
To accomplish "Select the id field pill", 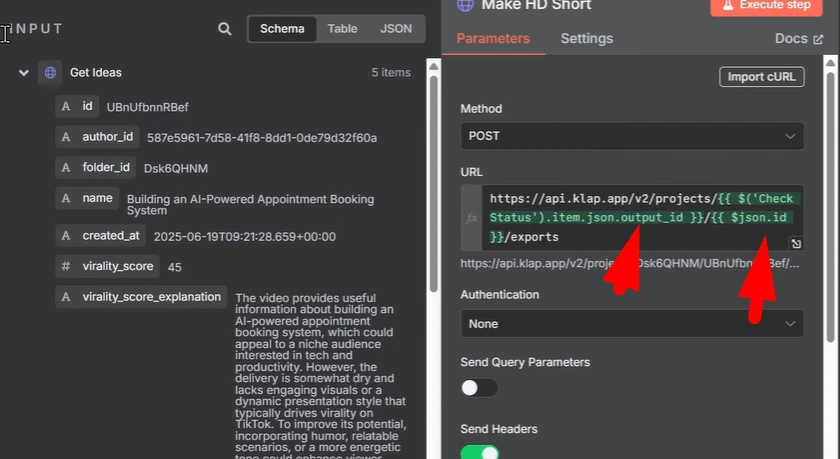I will click(x=77, y=107).
